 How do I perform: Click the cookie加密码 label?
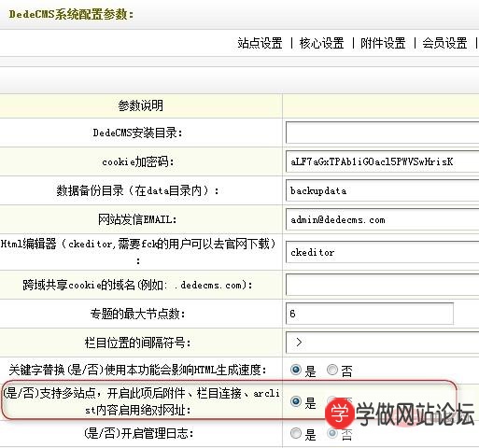click(138, 161)
